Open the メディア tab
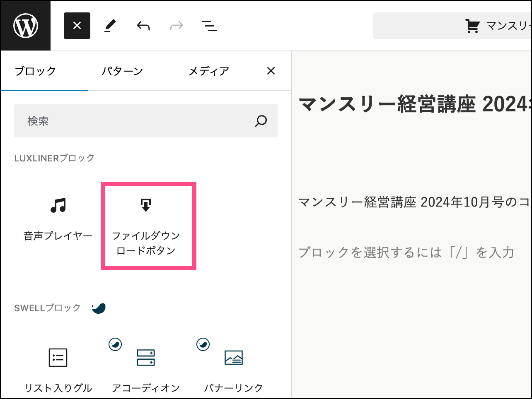532x399 pixels. click(209, 71)
